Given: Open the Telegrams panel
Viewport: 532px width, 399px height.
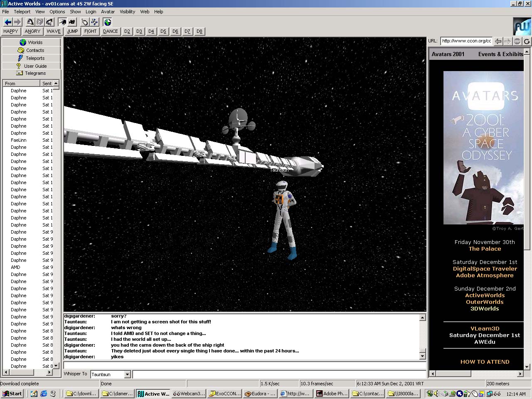Looking at the screenshot, I should (31, 73).
